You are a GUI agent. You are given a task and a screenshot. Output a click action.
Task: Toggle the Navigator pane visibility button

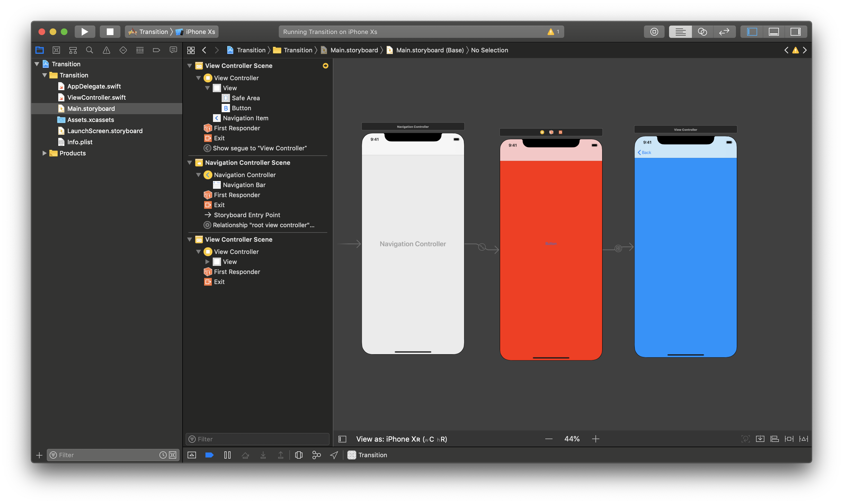[x=752, y=31]
